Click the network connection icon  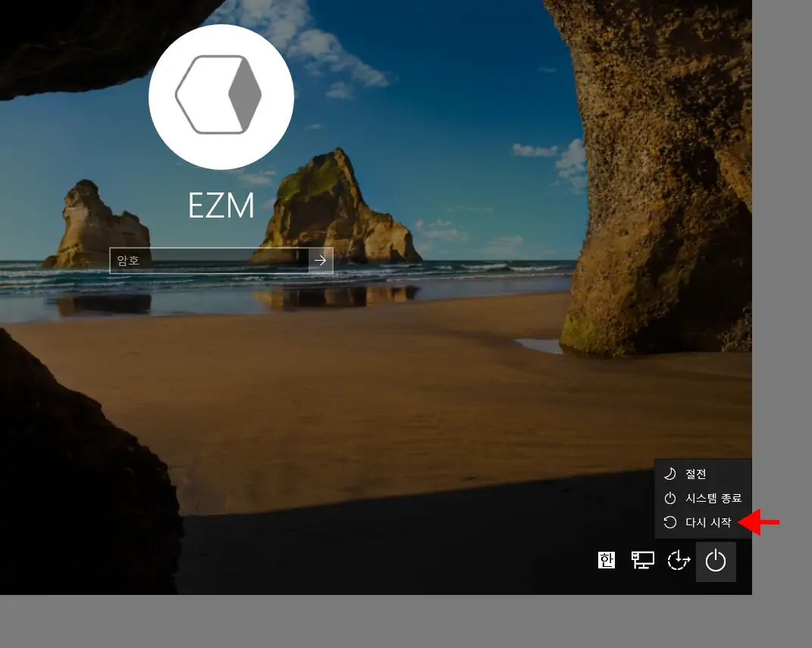click(643, 560)
